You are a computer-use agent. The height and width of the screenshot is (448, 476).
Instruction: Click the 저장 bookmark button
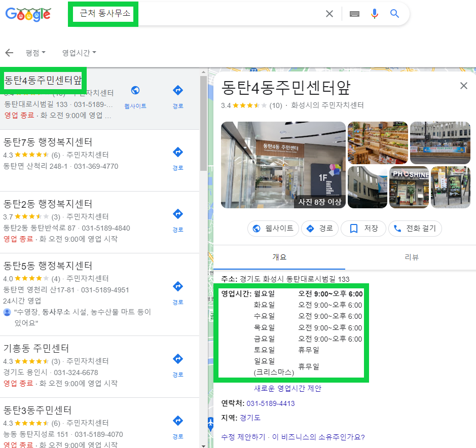(363, 229)
